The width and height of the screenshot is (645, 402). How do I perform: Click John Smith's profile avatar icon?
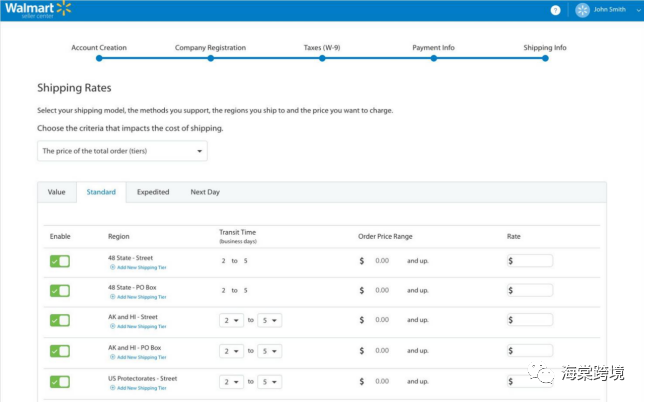(x=582, y=10)
